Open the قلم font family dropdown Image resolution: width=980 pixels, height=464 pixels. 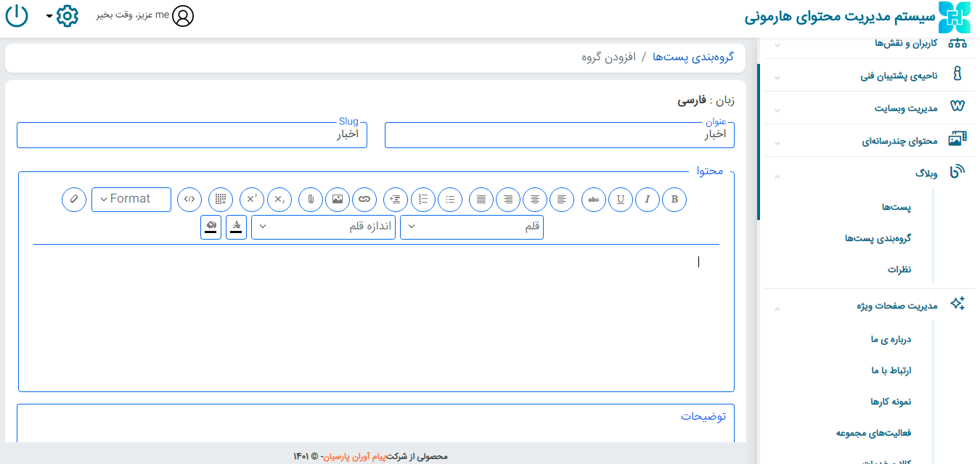(x=472, y=227)
